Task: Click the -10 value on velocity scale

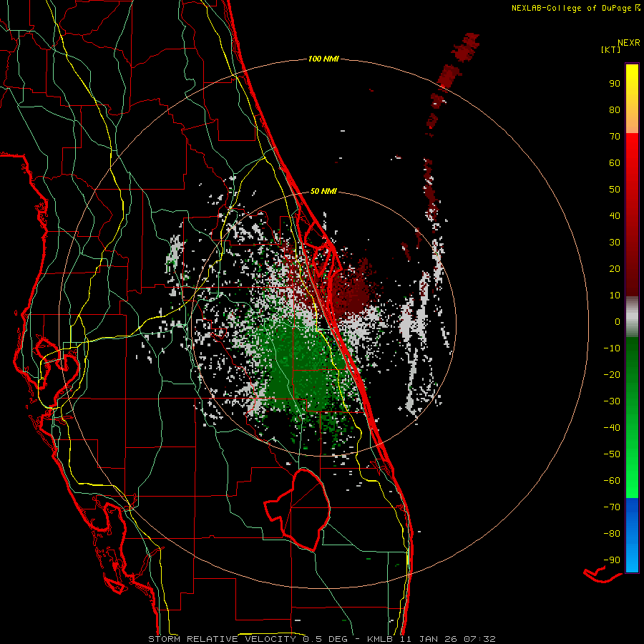Action: click(612, 348)
